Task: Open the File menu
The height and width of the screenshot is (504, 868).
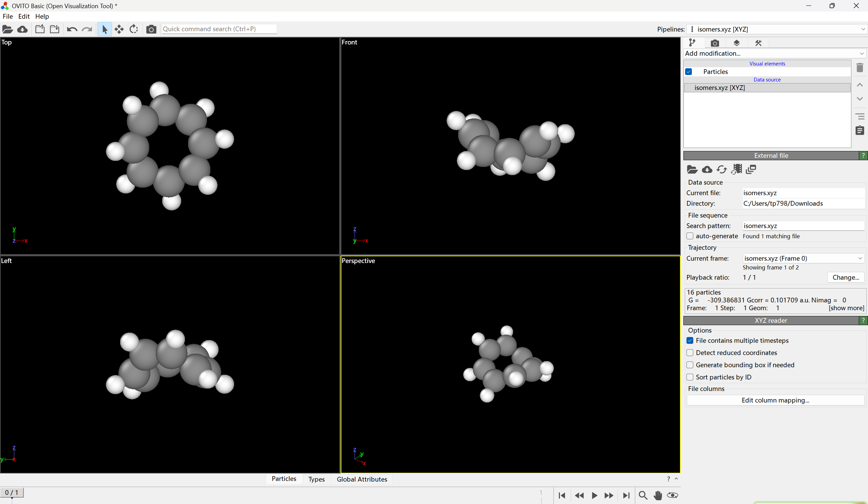Action: click(7, 16)
